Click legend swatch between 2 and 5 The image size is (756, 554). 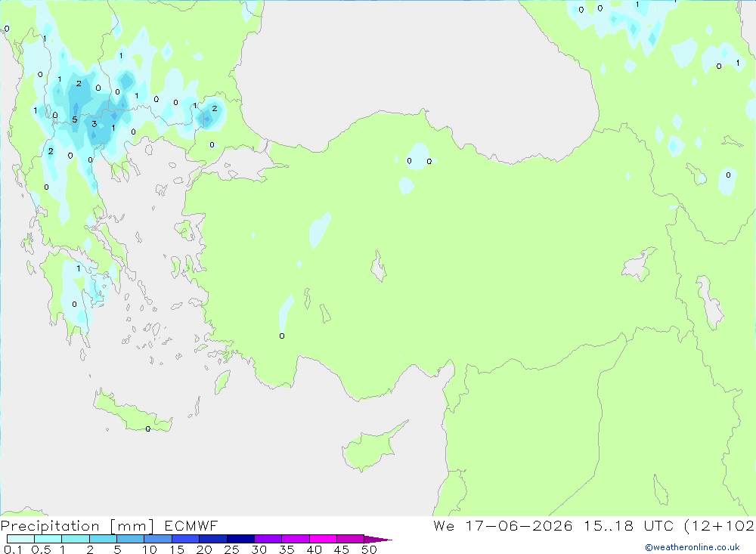point(103,539)
